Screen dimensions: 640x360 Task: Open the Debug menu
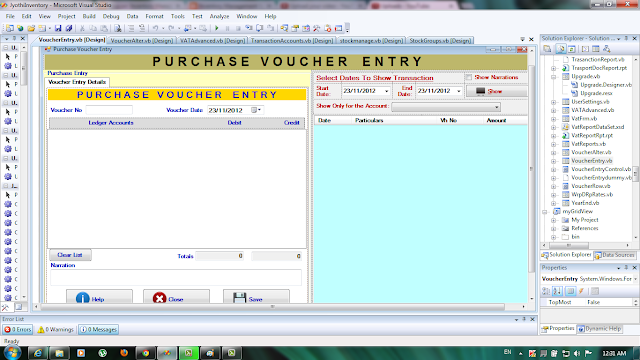[111, 16]
